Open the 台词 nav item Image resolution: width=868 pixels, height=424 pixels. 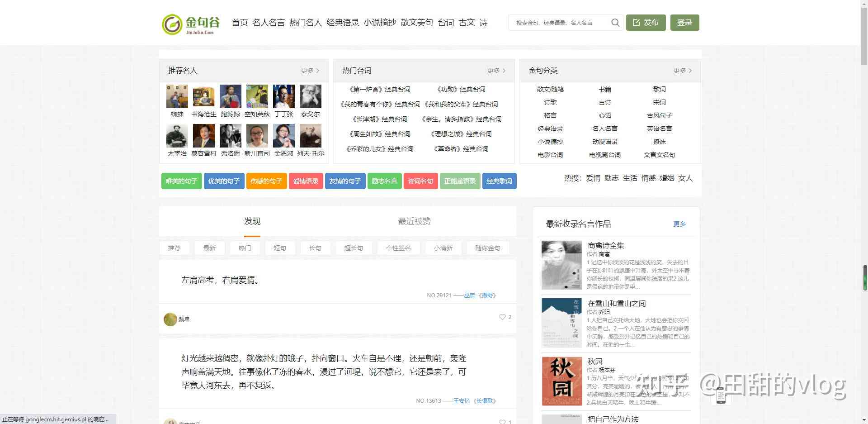446,23
